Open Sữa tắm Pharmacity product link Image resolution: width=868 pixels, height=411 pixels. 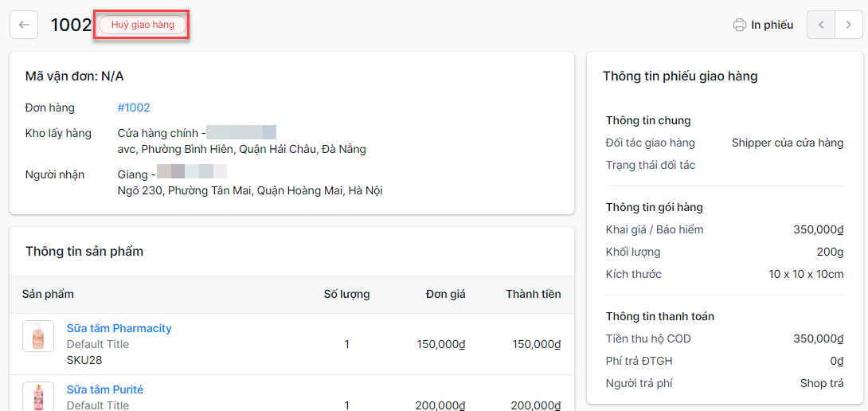coord(119,328)
